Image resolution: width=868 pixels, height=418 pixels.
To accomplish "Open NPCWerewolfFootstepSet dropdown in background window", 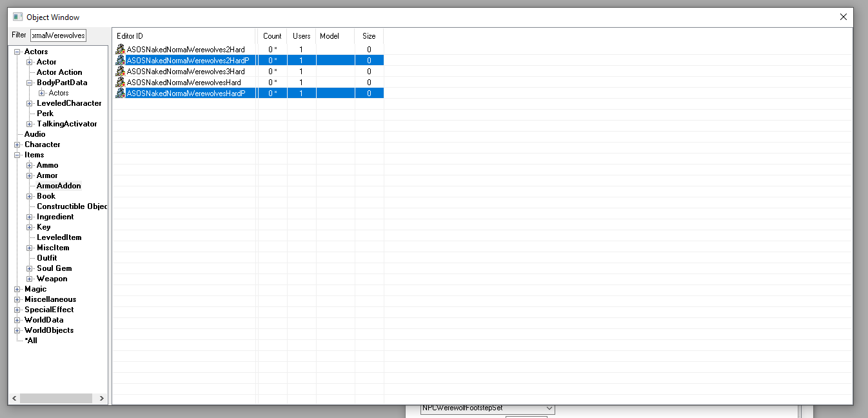I will (549, 408).
